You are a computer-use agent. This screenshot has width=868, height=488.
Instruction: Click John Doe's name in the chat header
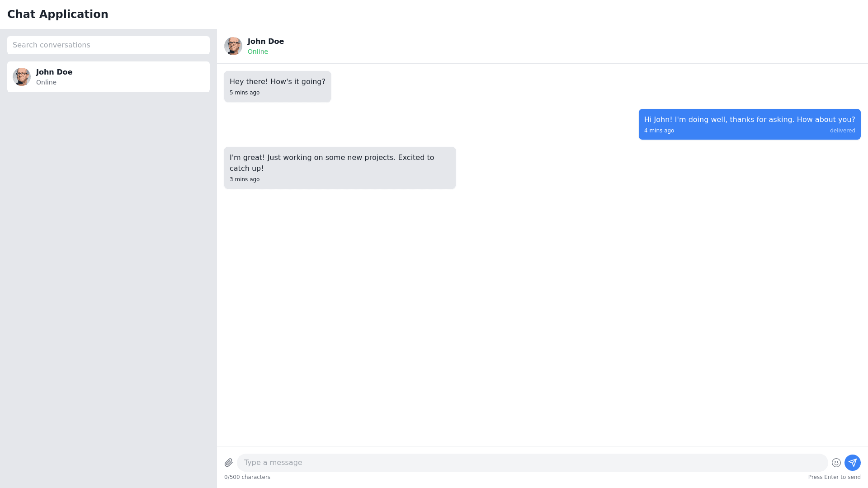point(266,42)
